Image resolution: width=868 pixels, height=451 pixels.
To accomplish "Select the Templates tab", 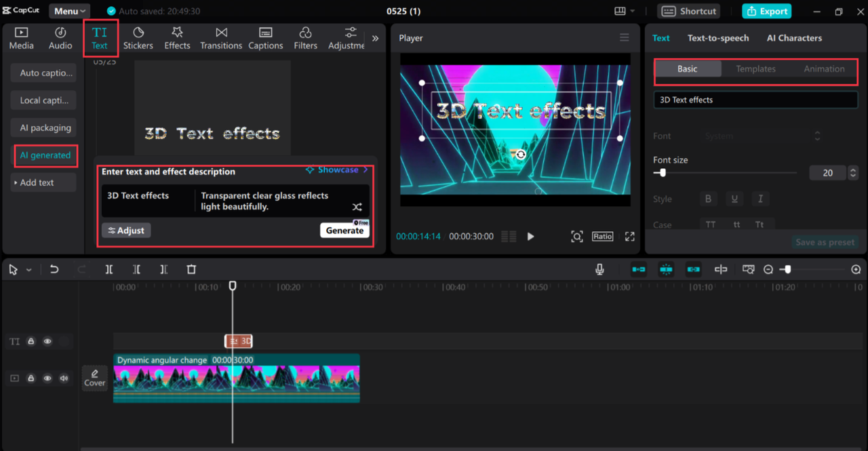I will [755, 69].
